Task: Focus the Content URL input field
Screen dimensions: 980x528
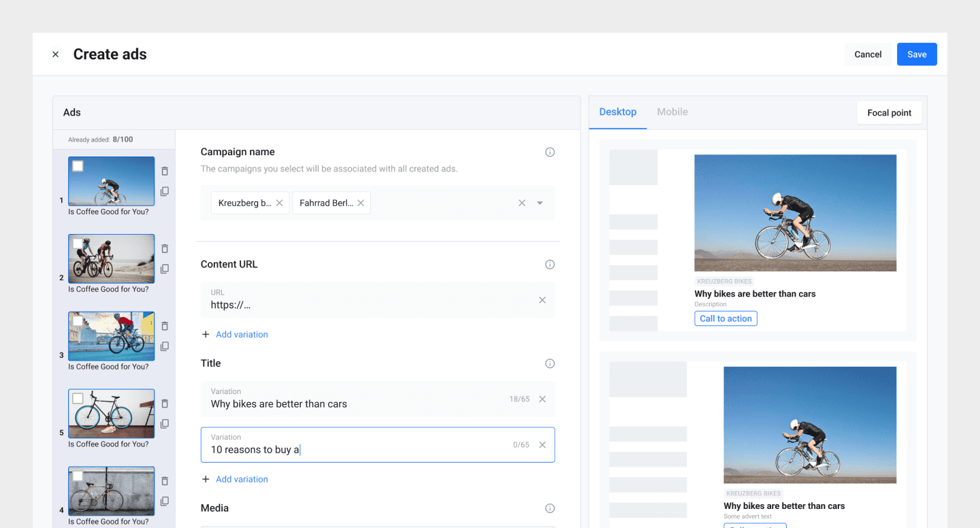Action: (x=378, y=300)
